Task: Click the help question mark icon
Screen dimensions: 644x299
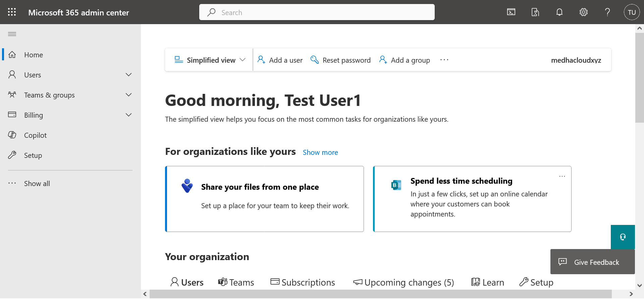Action: point(607,12)
